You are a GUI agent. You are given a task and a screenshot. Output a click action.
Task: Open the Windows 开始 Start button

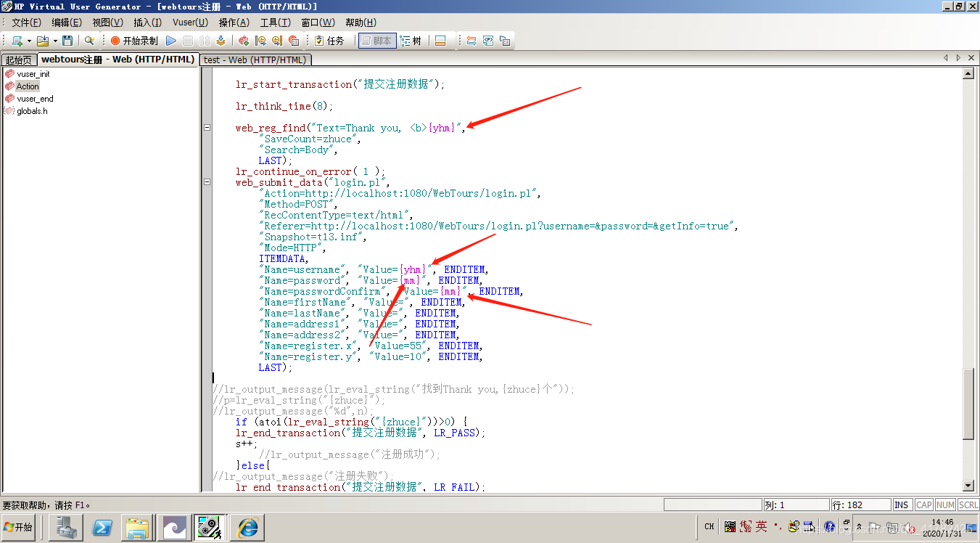pyautogui.click(x=20, y=527)
